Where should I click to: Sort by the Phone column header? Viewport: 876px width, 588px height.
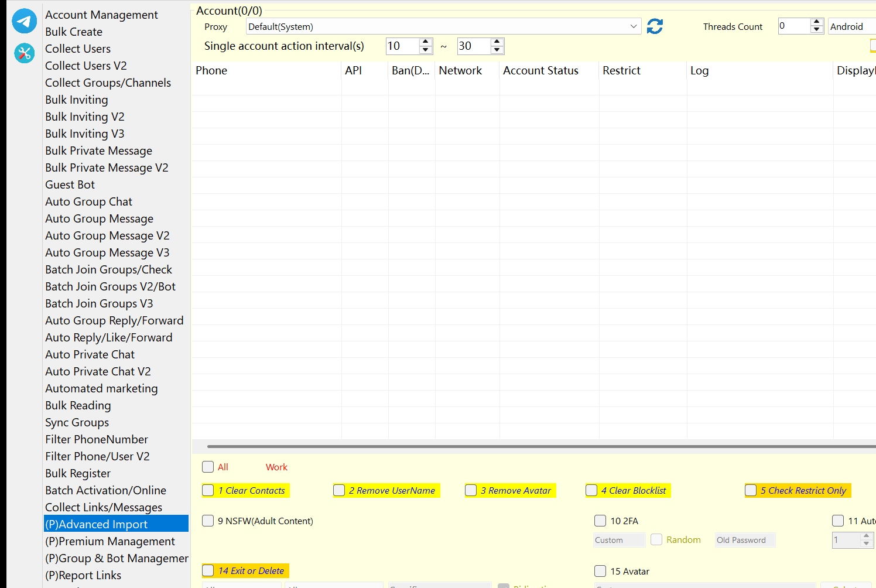tap(266, 70)
